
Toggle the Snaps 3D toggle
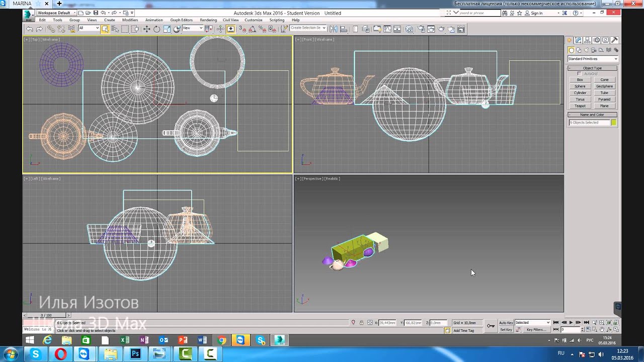(x=242, y=29)
